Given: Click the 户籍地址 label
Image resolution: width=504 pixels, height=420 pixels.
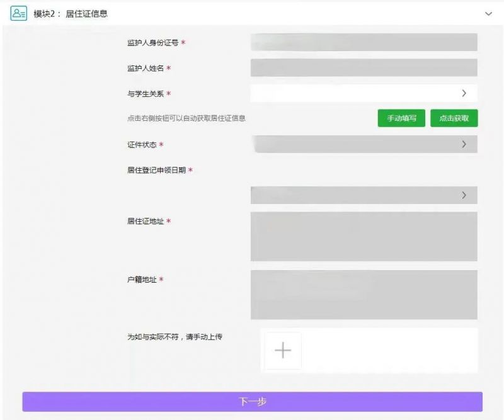Looking at the screenshot, I should [x=142, y=280].
